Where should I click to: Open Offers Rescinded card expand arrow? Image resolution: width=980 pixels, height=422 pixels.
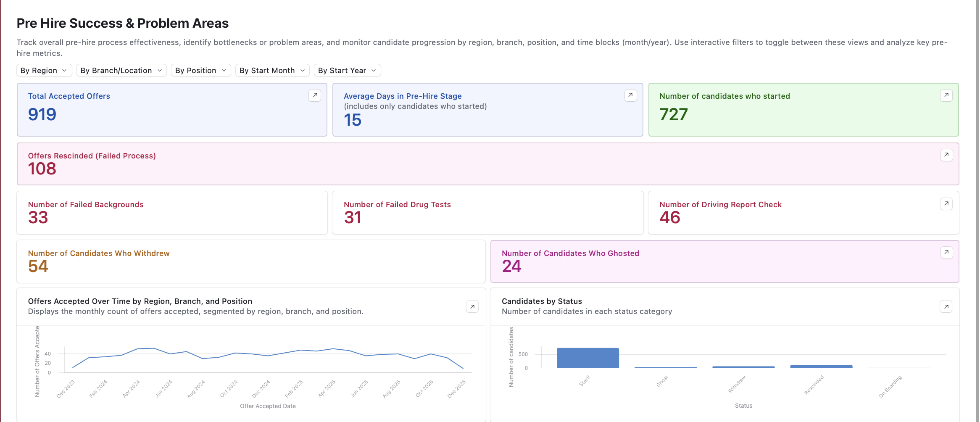[x=946, y=155]
